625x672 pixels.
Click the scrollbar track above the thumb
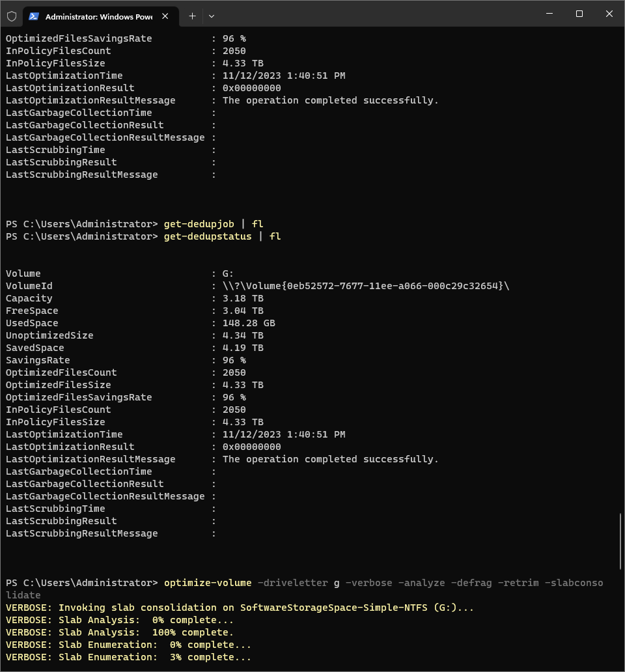(x=620, y=260)
